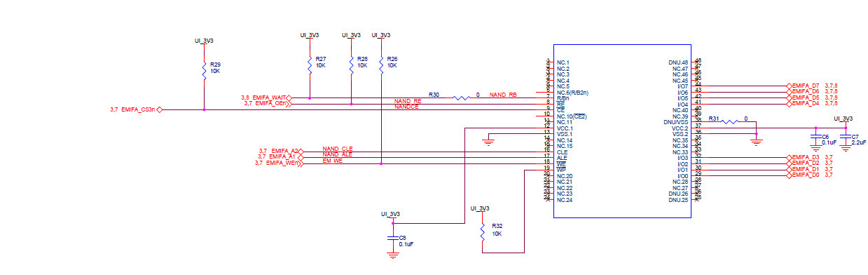Click the NC.1 pin name

pyautogui.click(x=563, y=62)
